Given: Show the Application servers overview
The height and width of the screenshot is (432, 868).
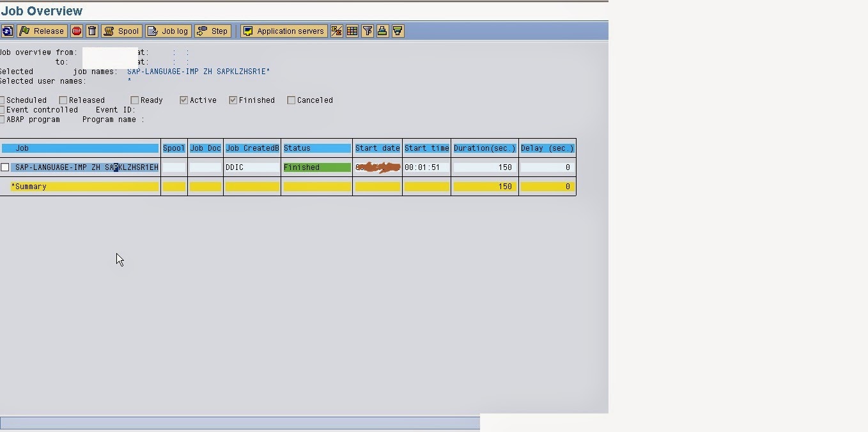Looking at the screenshot, I should [x=283, y=31].
